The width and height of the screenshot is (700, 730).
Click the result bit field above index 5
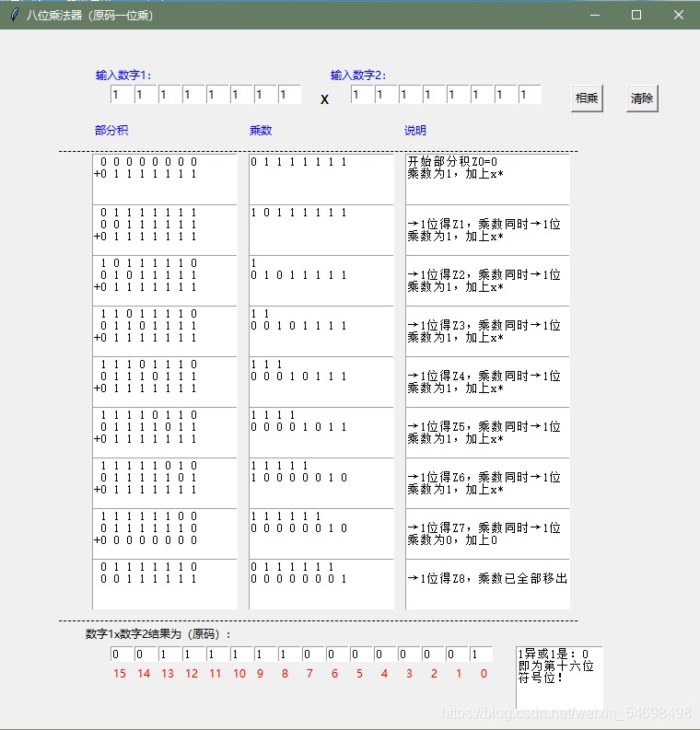361,655
